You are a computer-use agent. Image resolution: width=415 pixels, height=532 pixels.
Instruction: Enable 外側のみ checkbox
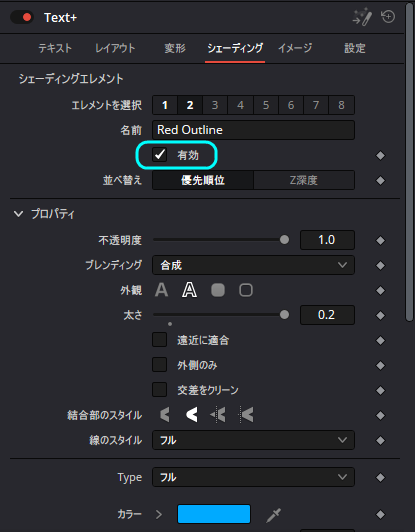coord(159,365)
